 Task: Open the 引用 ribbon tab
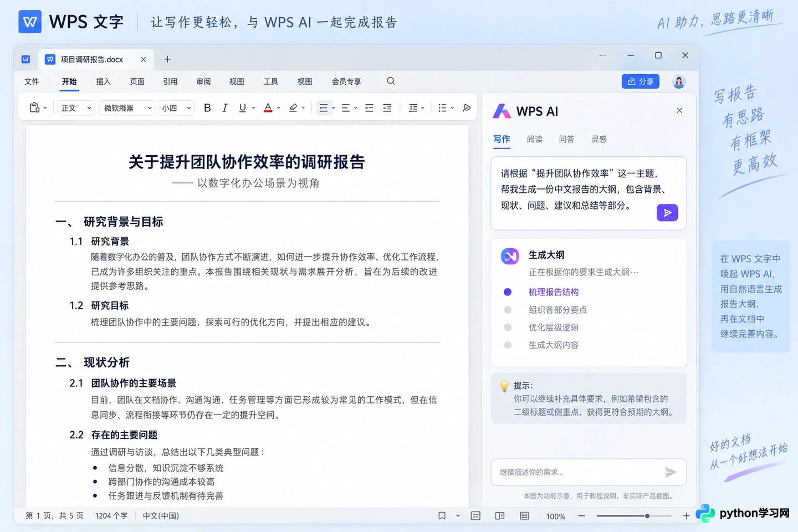click(x=170, y=81)
